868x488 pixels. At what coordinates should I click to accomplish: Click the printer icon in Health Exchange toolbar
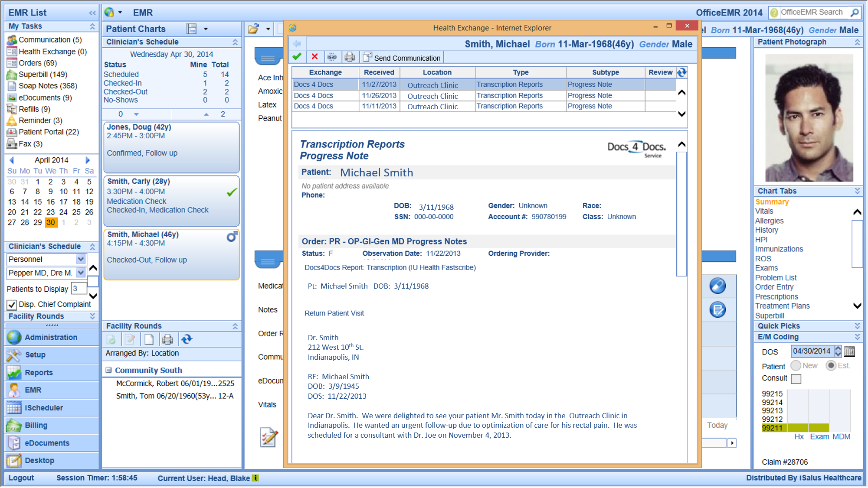tap(350, 57)
